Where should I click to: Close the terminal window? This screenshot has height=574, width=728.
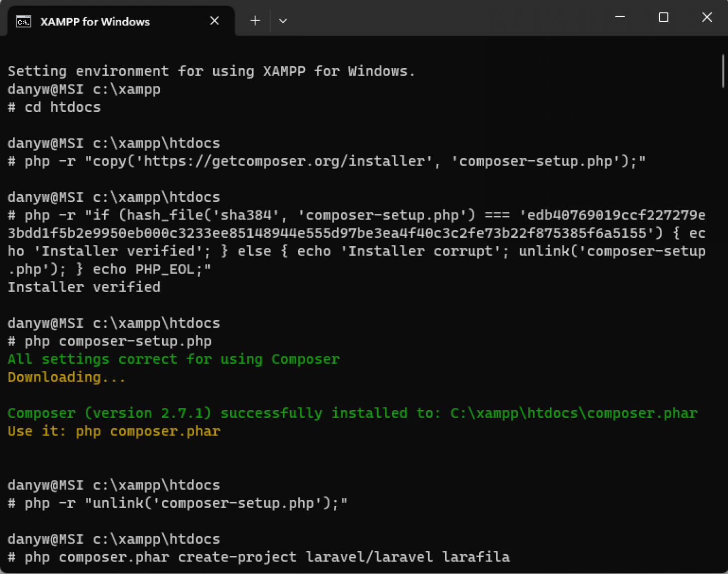click(x=707, y=17)
